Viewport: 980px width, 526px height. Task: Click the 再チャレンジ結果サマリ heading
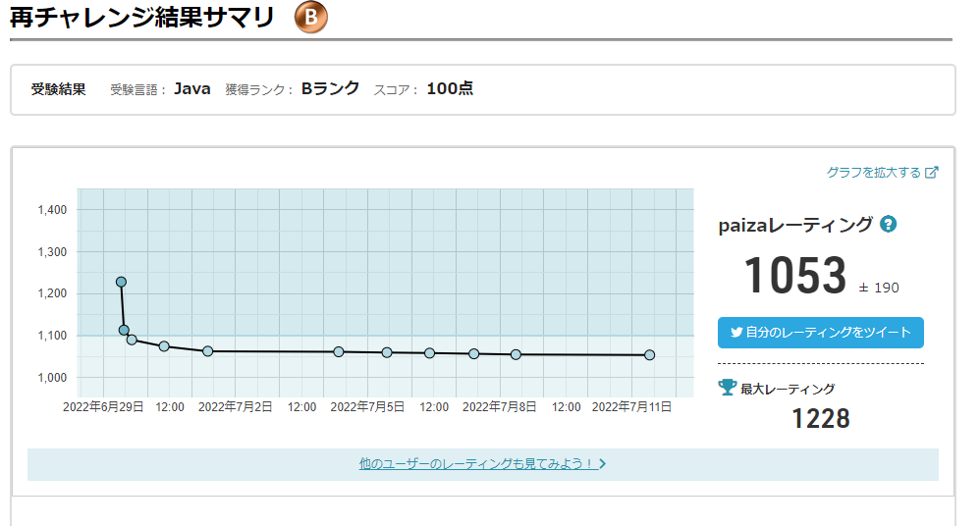click(142, 18)
